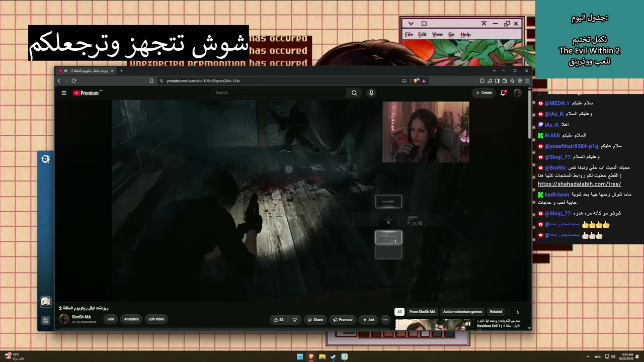This screenshot has width=644, height=362.
Task: Switch the ENG input language indicator
Action: point(597,356)
